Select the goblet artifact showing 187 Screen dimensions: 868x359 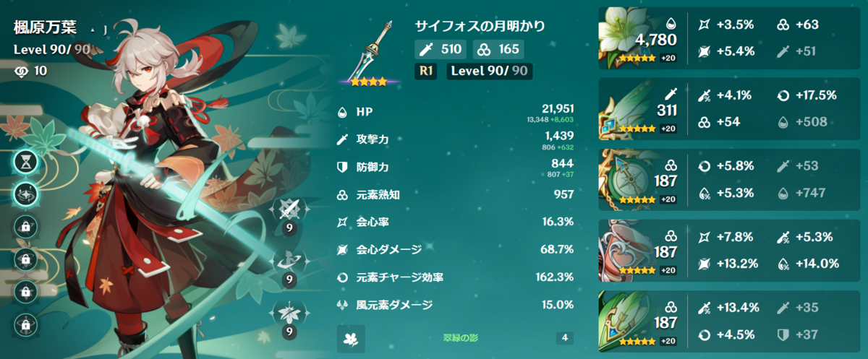629,248
